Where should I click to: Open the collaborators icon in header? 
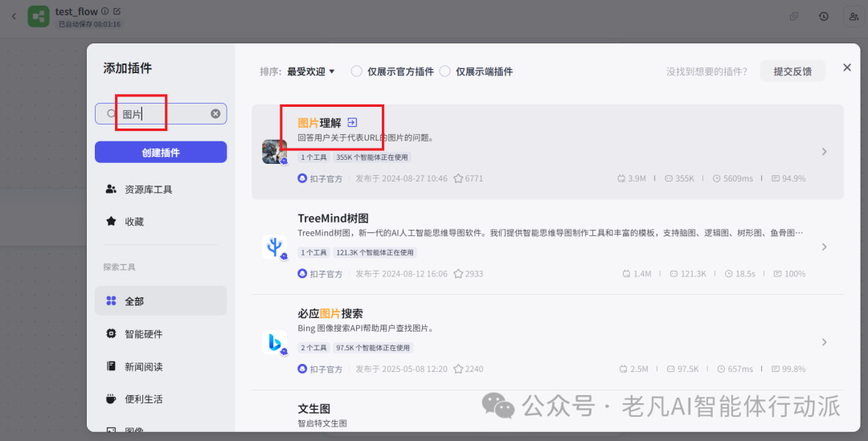854,17
